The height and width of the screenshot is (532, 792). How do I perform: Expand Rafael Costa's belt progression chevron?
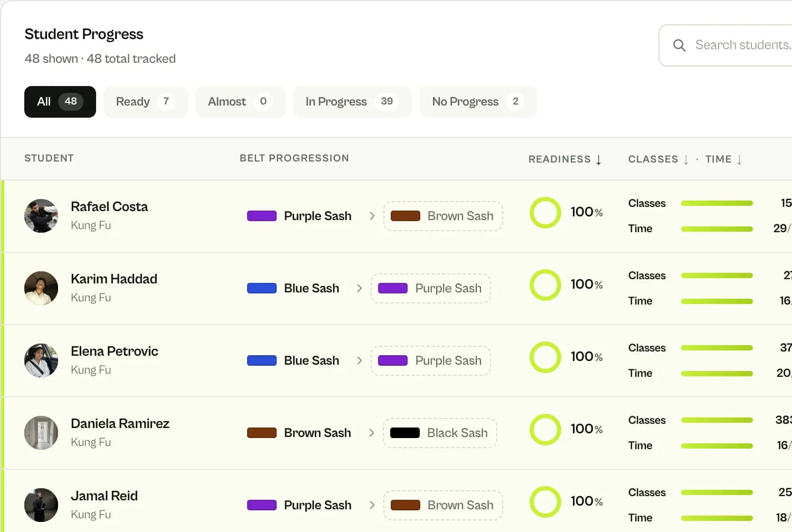372,216
